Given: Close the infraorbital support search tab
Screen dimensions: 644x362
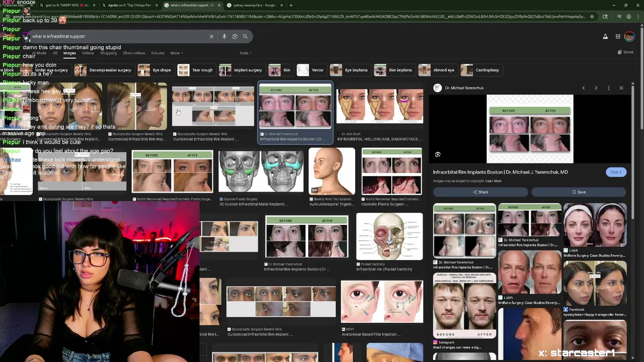Looking at the screenshot, I should (x=219, y=5).
